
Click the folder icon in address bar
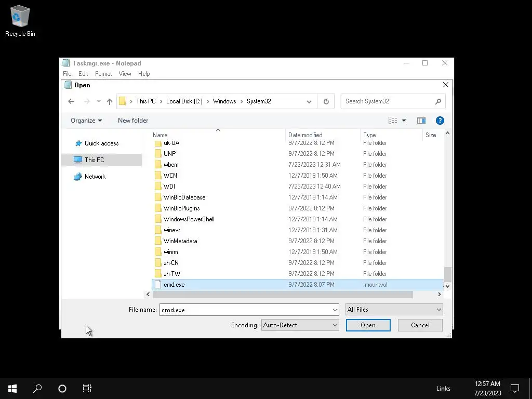123,101
